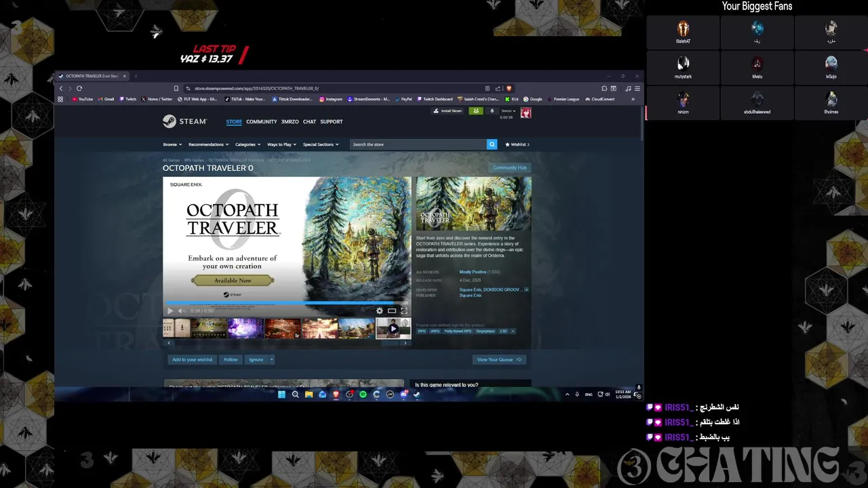Go to the COMMUNITY tab
The width and height of the screenshot is (868, 488).
pos(262,122)
